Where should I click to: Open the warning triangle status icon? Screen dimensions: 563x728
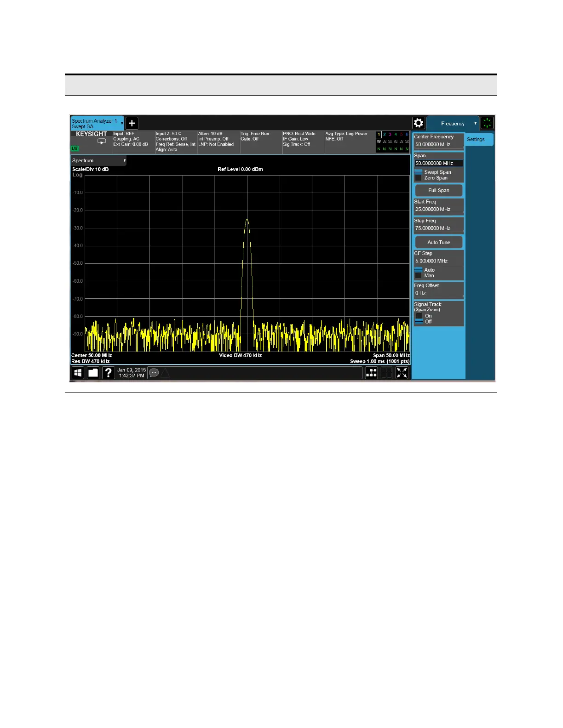pos(165,373)
